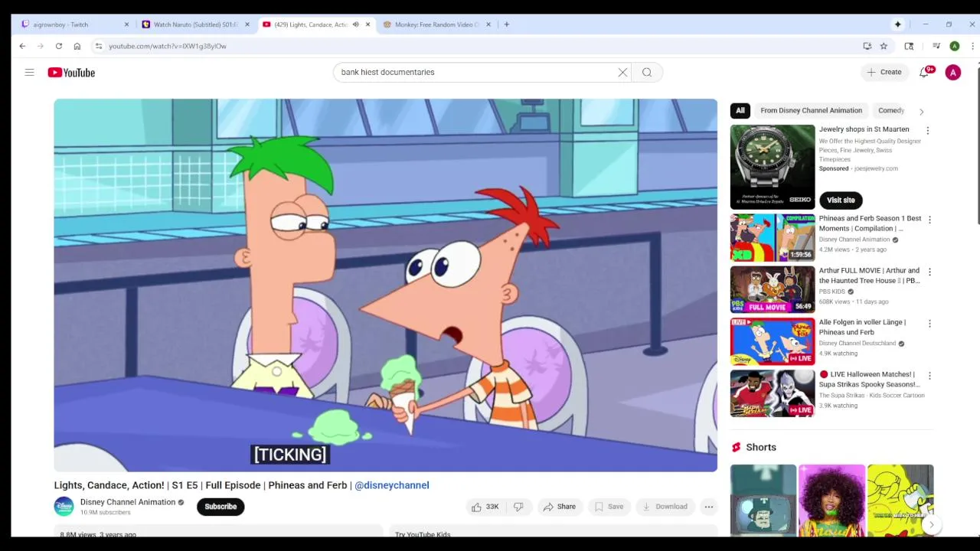Subscribe to Disney Channel Animation
The image size is (980, 551).
tap(220, 507)
